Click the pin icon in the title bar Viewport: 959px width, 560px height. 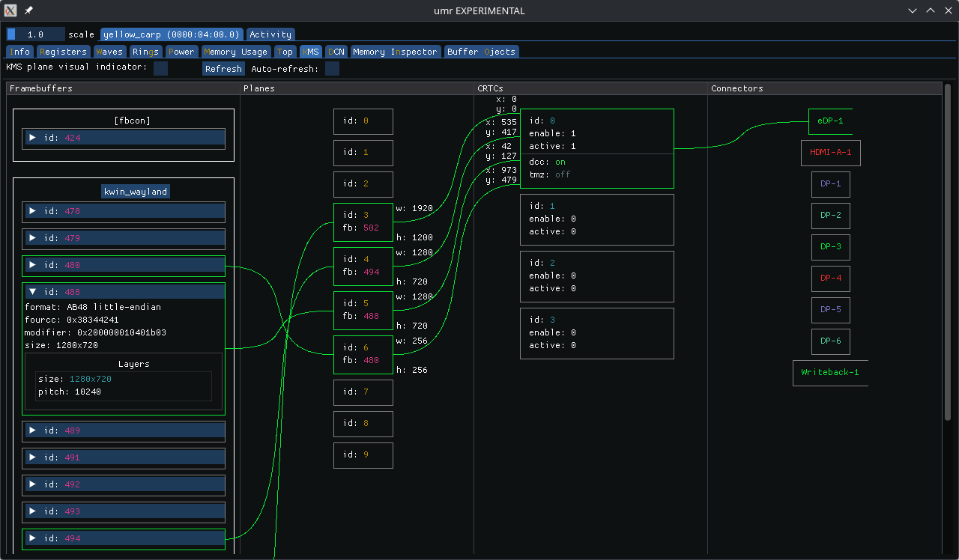28,10
